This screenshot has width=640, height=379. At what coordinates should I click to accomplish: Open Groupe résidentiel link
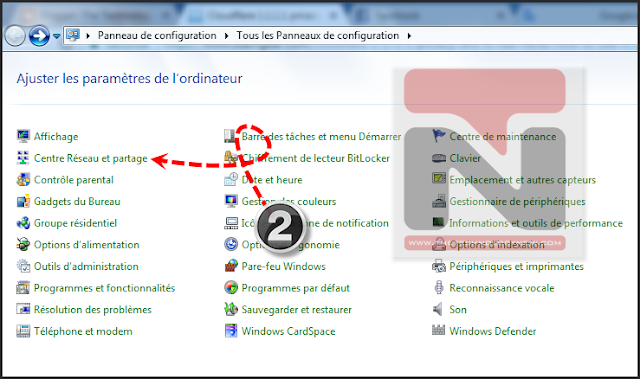click(76, 223)
